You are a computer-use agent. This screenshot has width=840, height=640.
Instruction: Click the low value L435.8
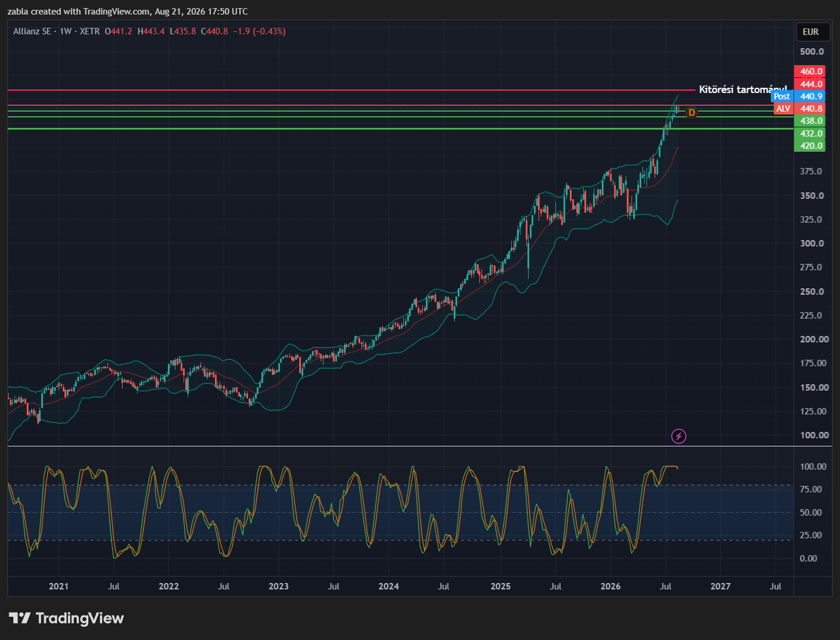183,31
